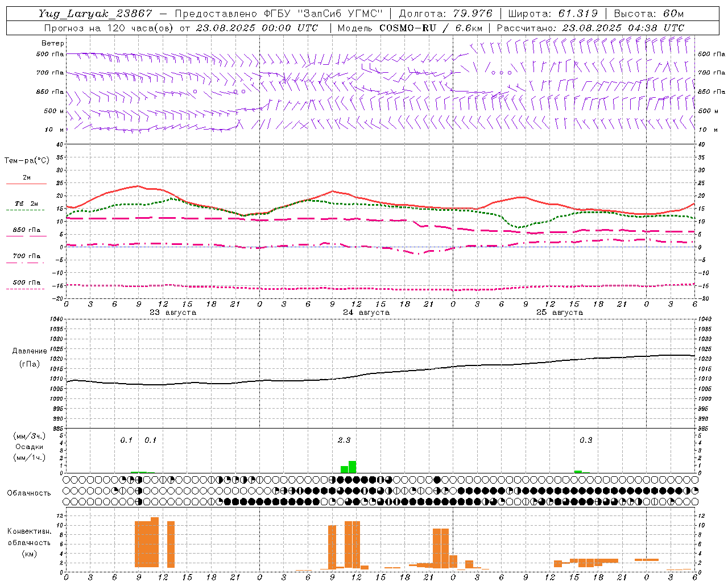Click the 0.3 precipitation amount
The width and height of the screenshot is (728, 582).
[x=586, y=440]
